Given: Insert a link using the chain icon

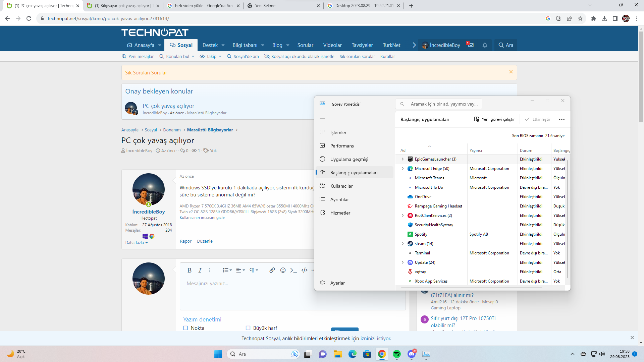Looking at the screenshot, I should point(272,270).
